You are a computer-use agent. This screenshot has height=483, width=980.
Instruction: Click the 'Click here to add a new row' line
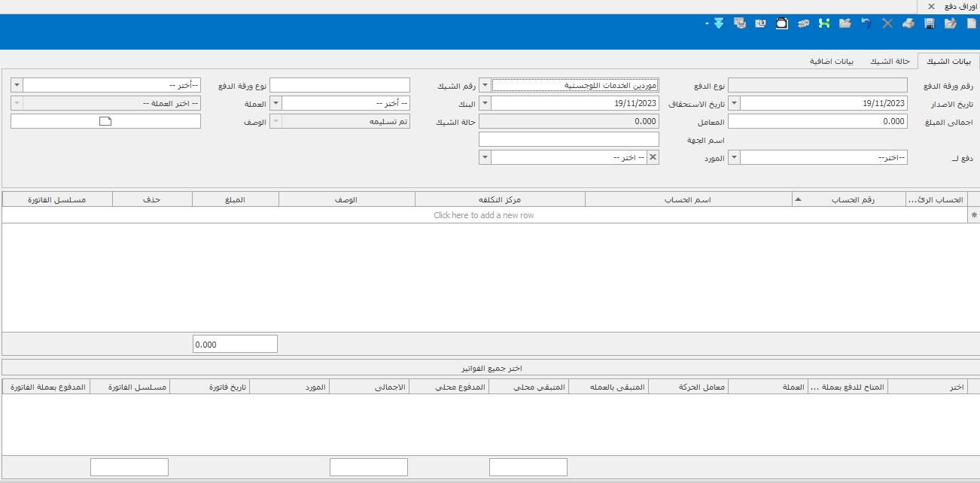click(x=484, y=215)
